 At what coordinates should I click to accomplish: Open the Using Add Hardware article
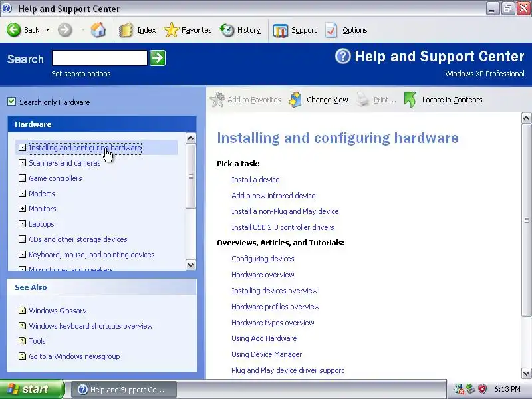pos(264,338)
